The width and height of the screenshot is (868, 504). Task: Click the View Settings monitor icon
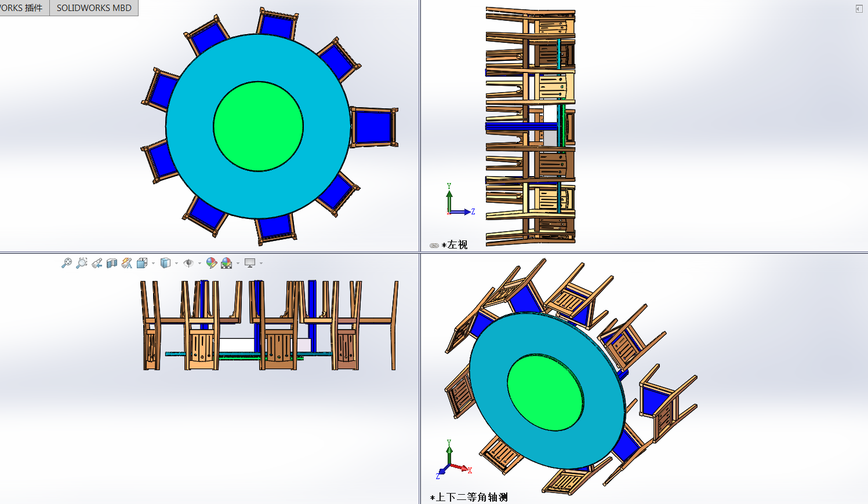[x=250, y=263]
